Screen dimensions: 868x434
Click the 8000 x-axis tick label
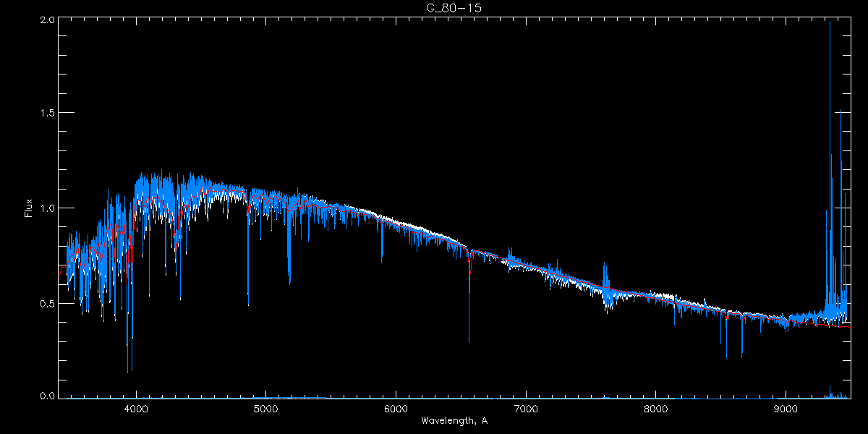click(656, 409)
